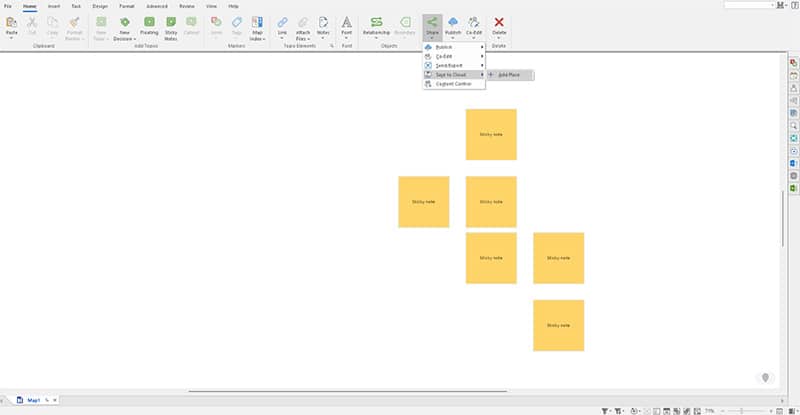Open Send/Export submenu in Share menu
The width and height of the screenshot is (800, 415).
452,65
